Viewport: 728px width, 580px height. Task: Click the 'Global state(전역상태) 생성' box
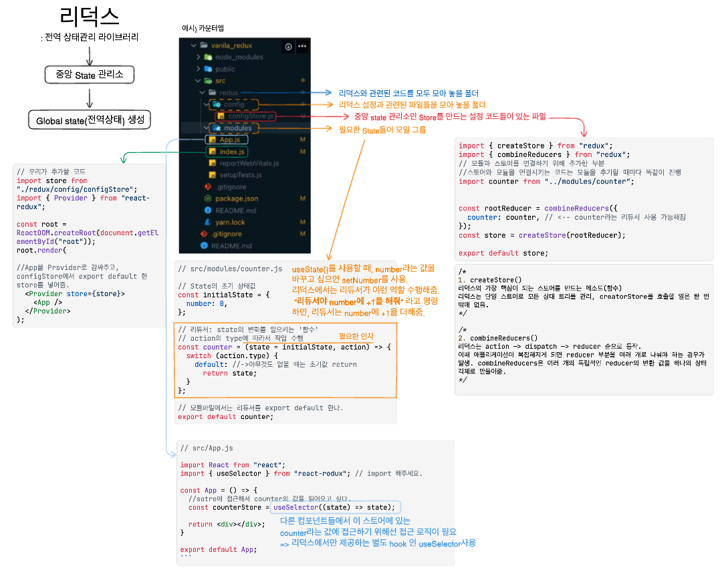pyautogui.click(x=90, y=120)
